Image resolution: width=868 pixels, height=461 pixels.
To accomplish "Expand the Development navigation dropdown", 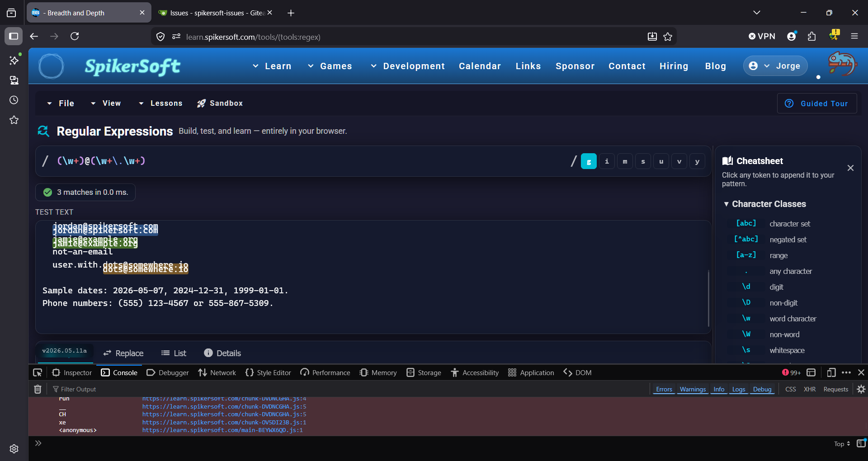I will pyautogui.click(x=407, y=66).
